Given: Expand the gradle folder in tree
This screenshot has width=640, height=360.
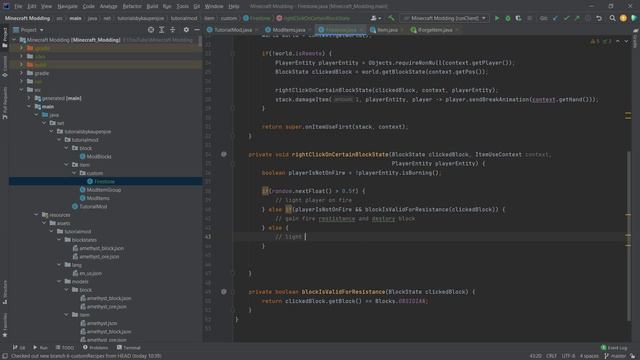Looking at the screenshot, I should [x=21, y=73].
